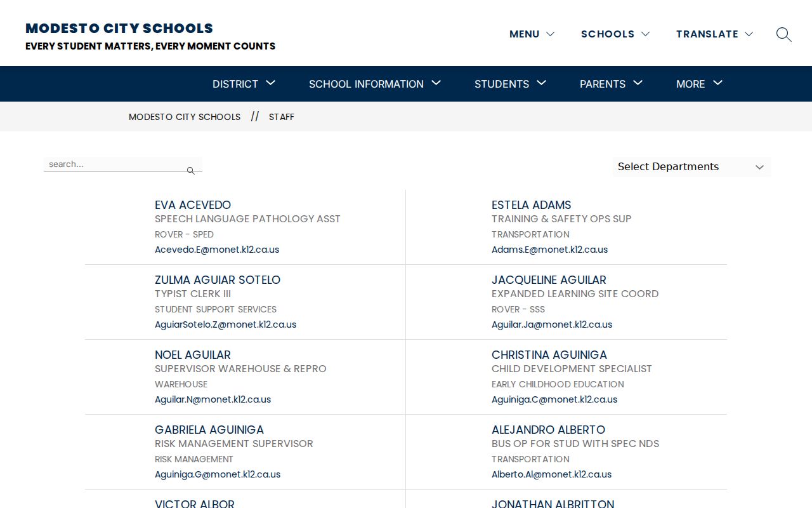Email Aguilar.N@monet.k12.ca.us

[213, 399]
